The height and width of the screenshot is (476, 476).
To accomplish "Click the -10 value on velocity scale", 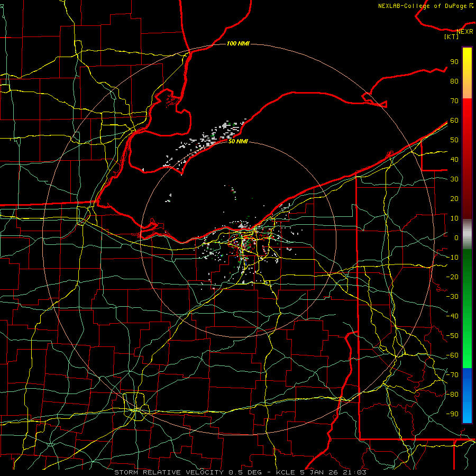I will (x=452, y=258).
